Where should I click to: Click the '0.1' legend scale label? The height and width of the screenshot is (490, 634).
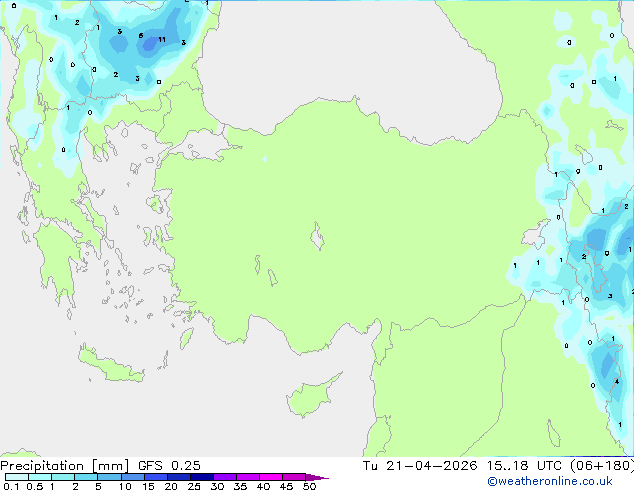[x=11, y=486]
